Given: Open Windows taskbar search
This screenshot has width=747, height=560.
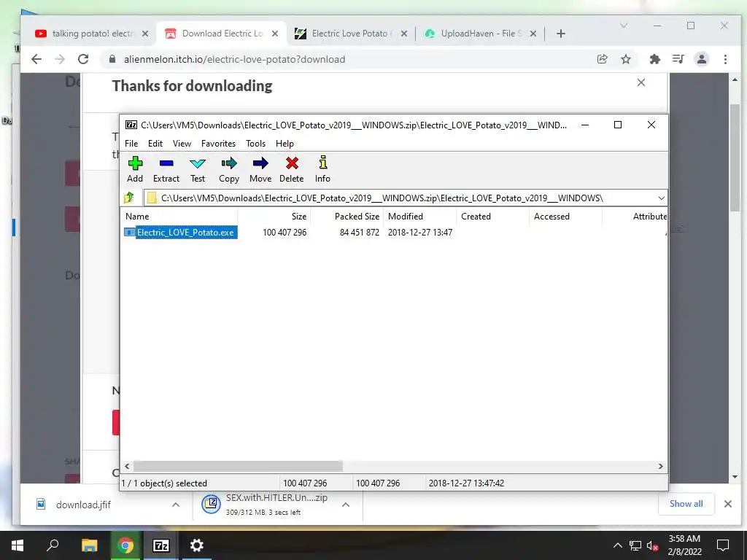Looking at the screenshot, I should click(x=53, y=545).
